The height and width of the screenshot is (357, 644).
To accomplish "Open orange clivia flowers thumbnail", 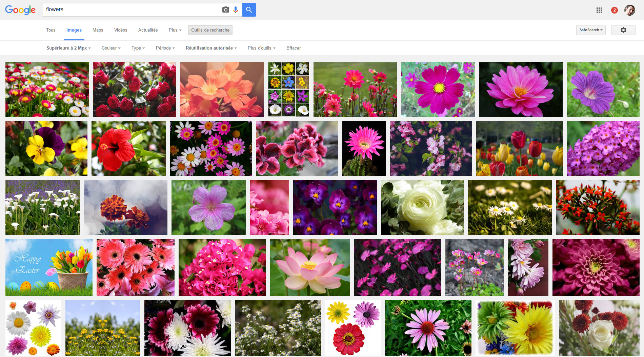I will tap(222, 89).
